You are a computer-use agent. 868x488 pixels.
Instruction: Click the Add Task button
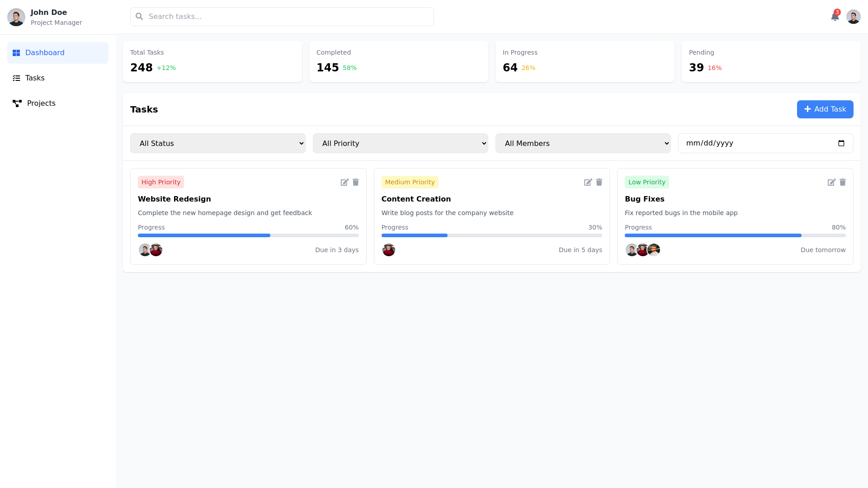click(x=825, y=109)
